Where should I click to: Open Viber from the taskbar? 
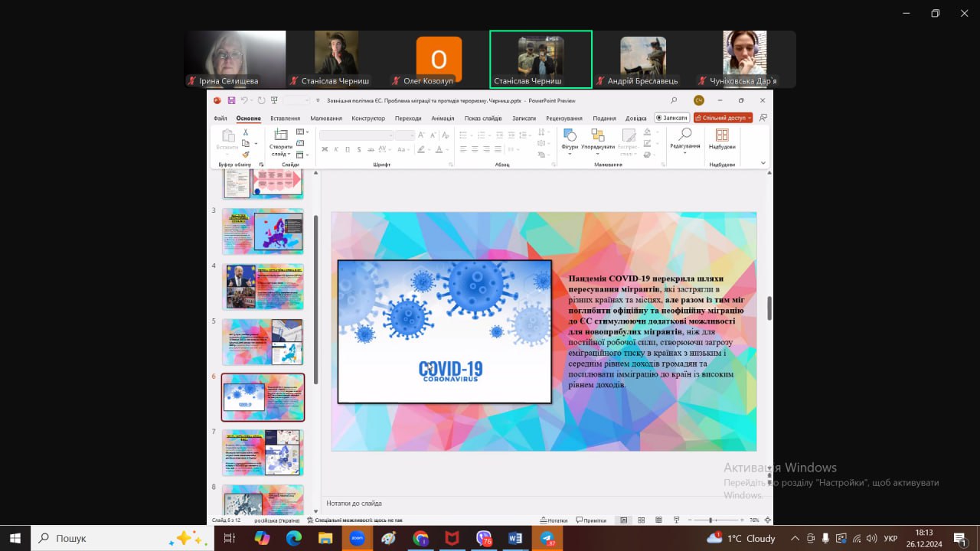point(484,539)
